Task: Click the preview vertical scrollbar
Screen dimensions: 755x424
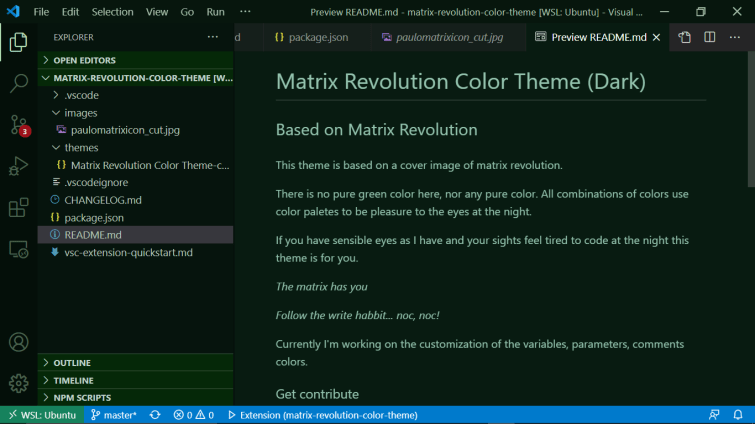Action: (x=751, y=119)
